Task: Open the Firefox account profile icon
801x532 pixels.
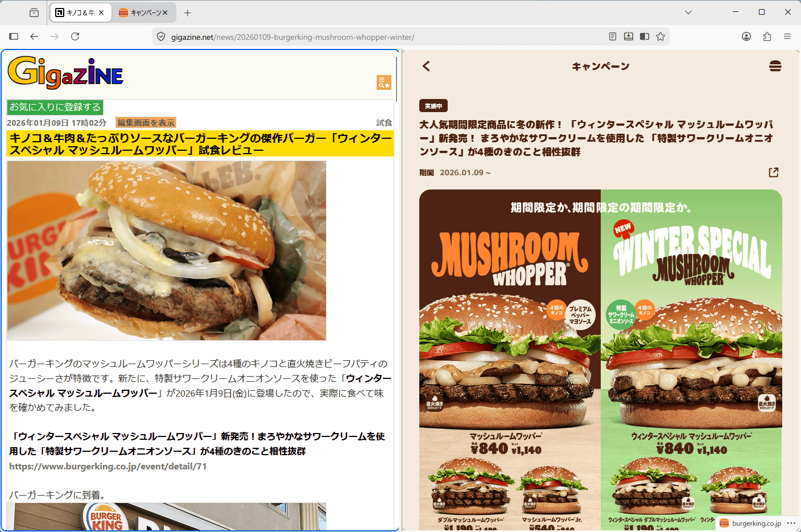Action: coord(746,36)
